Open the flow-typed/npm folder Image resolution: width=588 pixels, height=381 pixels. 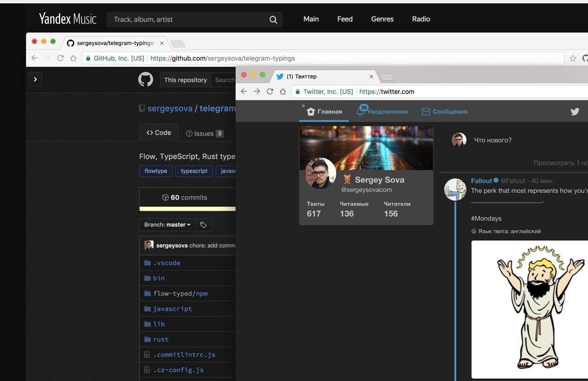(x=181, y=293)
